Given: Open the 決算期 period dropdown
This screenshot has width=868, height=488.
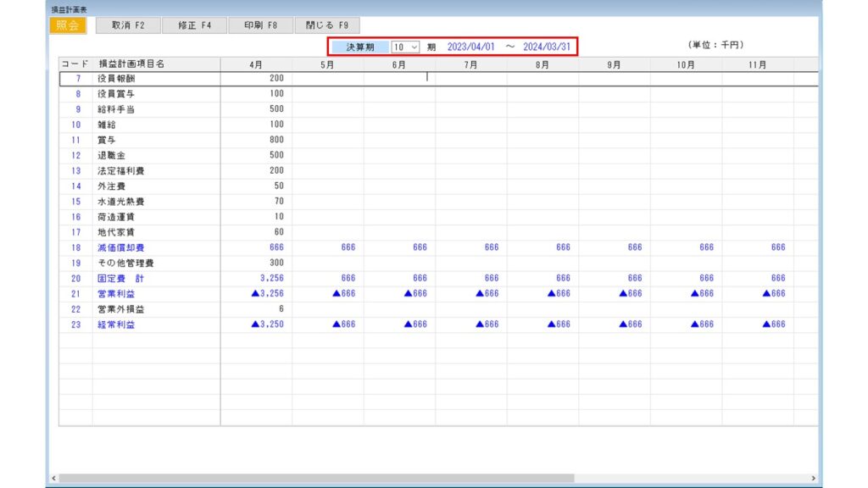Looking at the screenshot, I should [x=405, y=47].
